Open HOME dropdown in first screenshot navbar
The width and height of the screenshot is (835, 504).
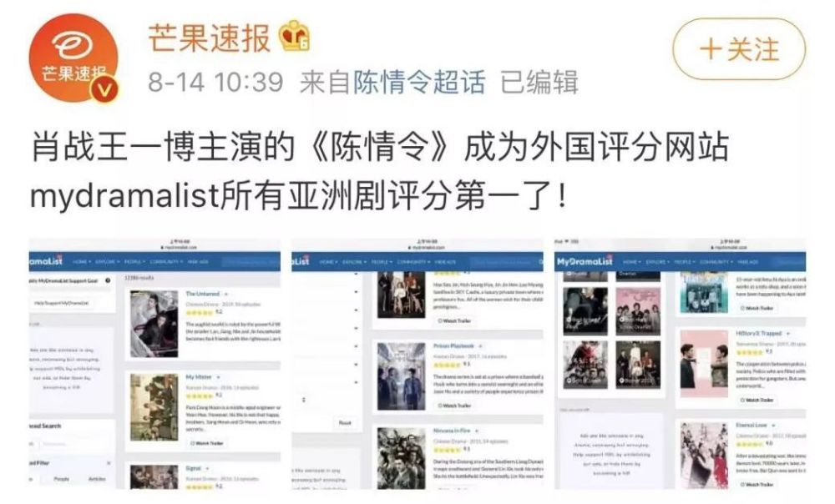tap(82, 262)
